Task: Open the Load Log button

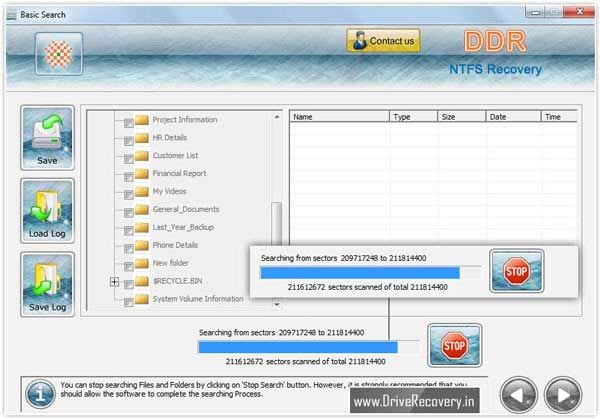Action: 47,211
